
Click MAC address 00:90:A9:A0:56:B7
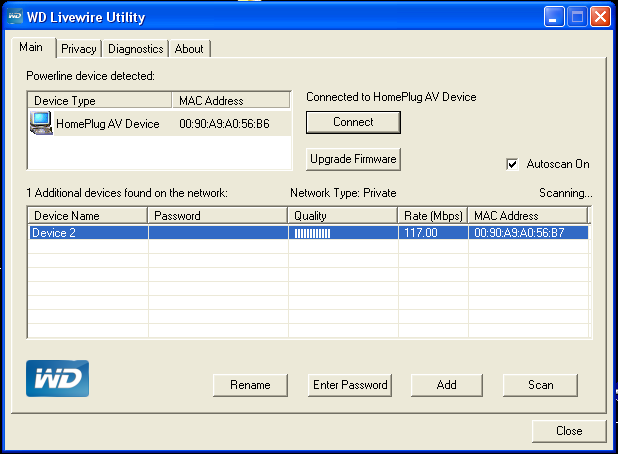click(x=519, y=233)
